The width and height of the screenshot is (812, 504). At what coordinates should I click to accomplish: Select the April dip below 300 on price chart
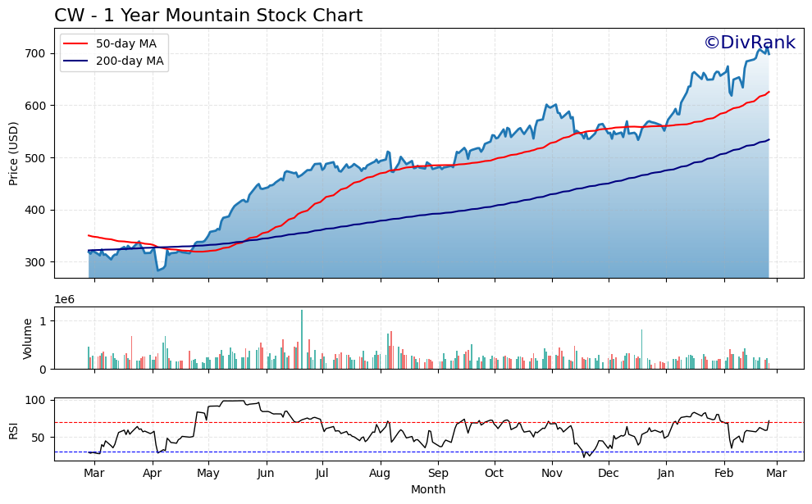159,268
